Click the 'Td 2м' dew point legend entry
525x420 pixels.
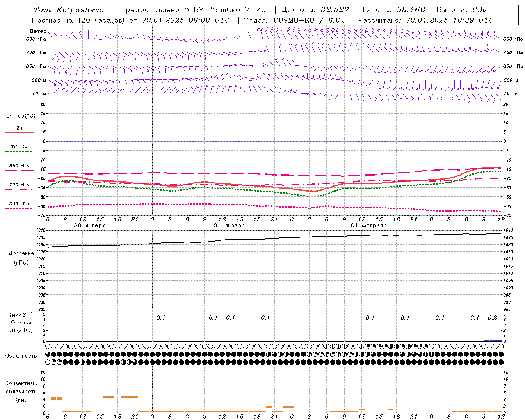coord(19,147)
